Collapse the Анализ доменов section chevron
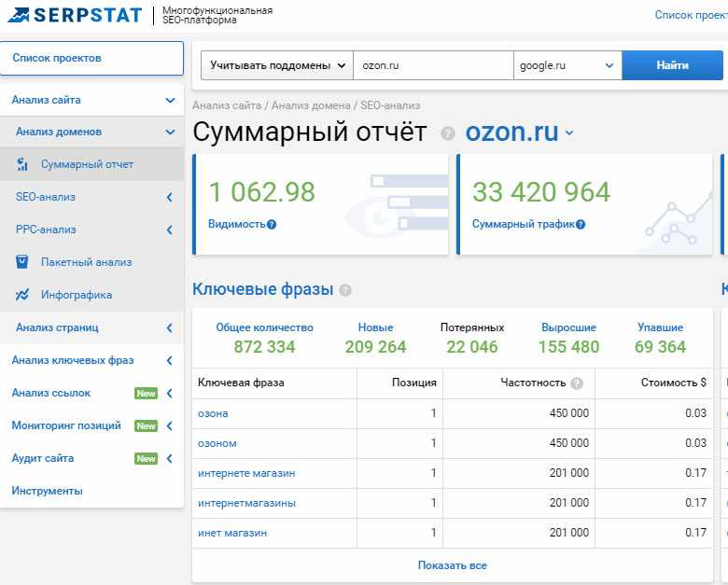The width and height of the screenshot is (728, 585). click(x=171, y=132)
